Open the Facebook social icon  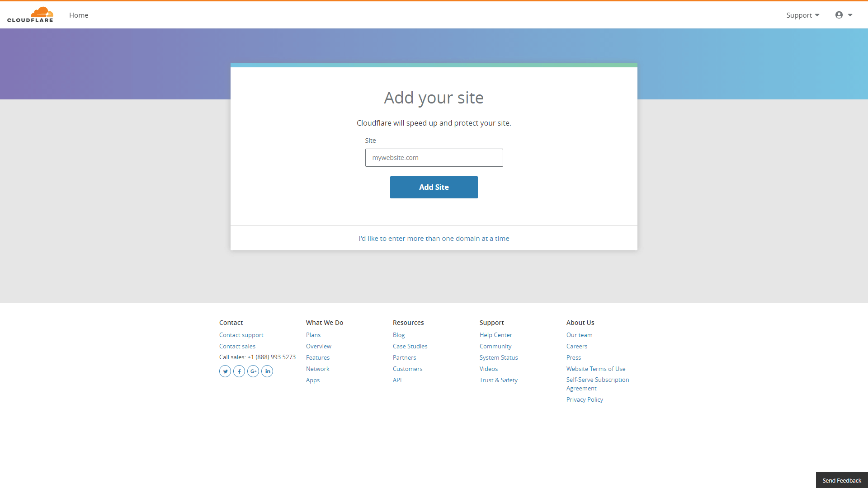(239, 371)
